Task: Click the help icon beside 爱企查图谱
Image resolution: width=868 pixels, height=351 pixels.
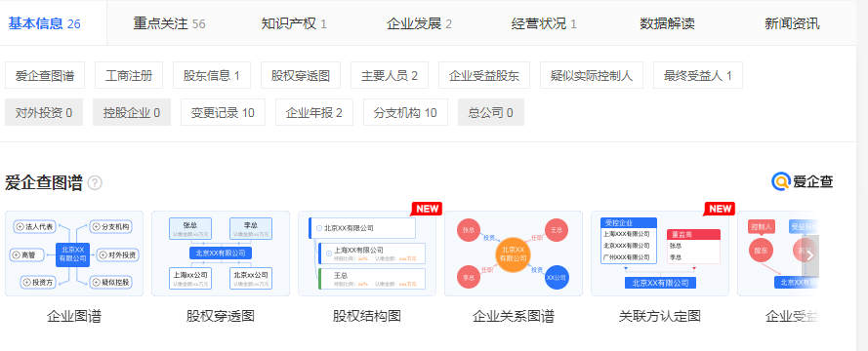Action: pos(95,183)
